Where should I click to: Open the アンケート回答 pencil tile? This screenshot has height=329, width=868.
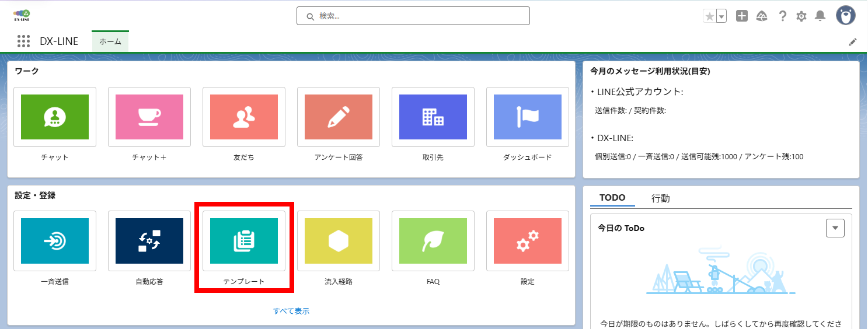339,117
